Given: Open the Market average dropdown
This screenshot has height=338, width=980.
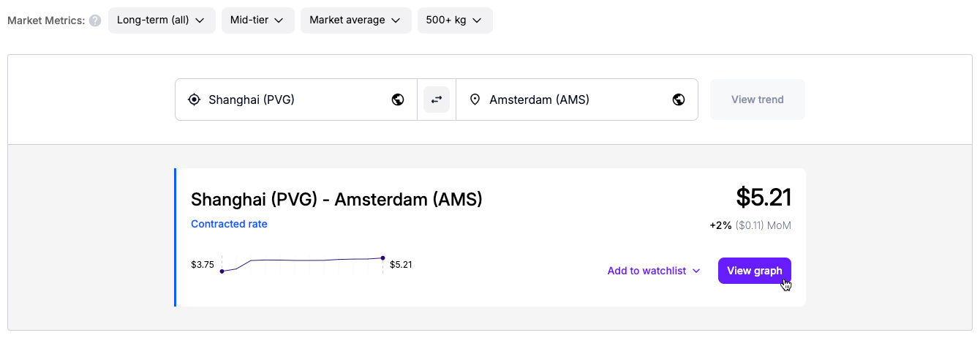Looking at the screenshot, I should (355, 20).
